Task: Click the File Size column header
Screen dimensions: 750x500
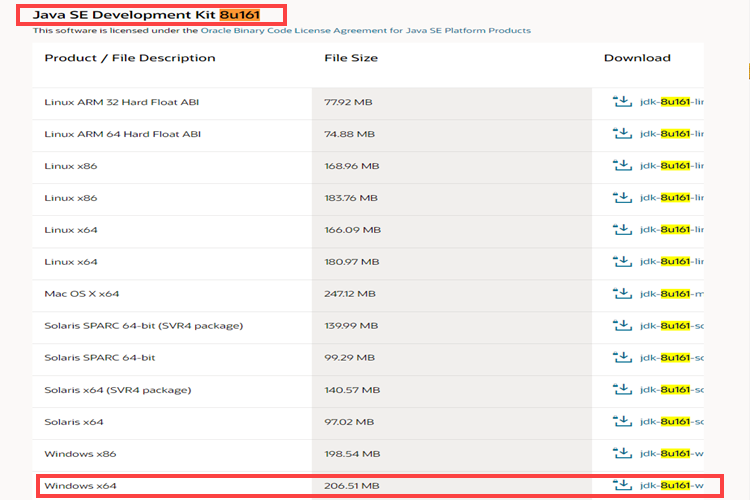Action: click(351, 58)
